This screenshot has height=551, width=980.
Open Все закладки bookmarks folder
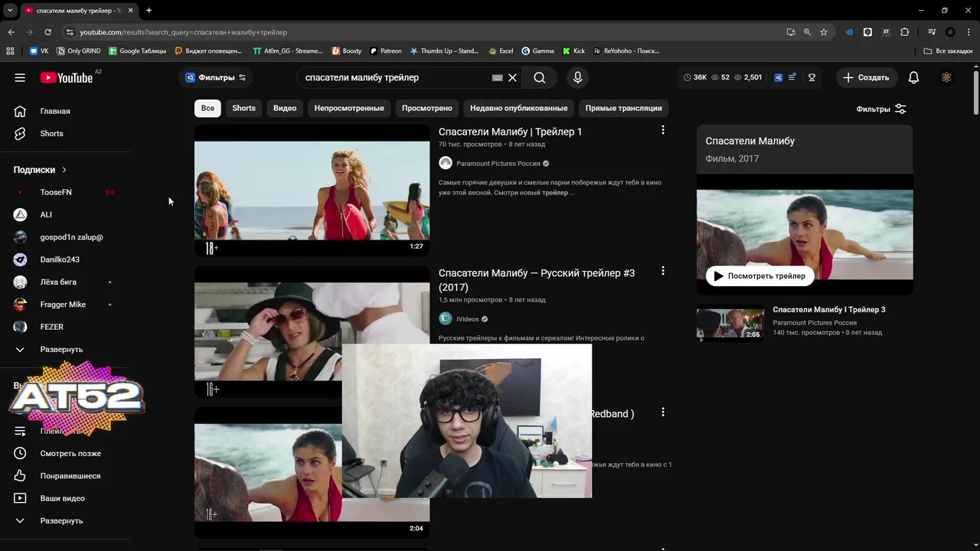pos(948,51)
